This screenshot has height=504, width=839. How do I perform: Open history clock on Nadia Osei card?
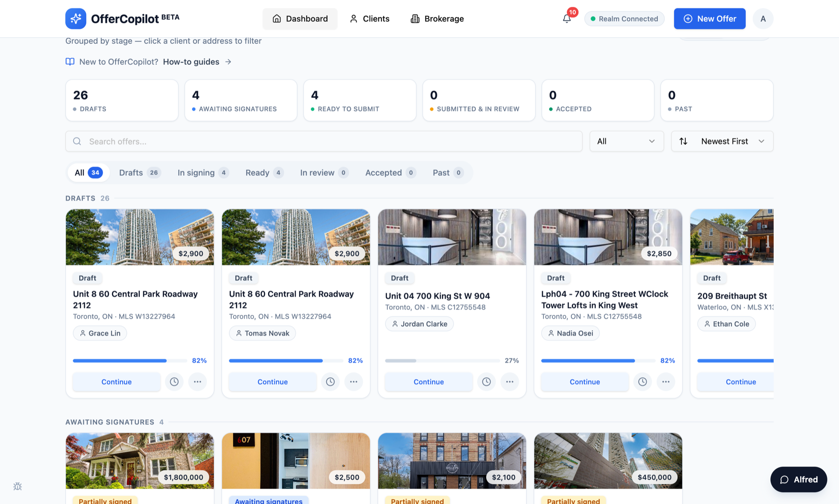pyautogui.click(x=643, y=381)
